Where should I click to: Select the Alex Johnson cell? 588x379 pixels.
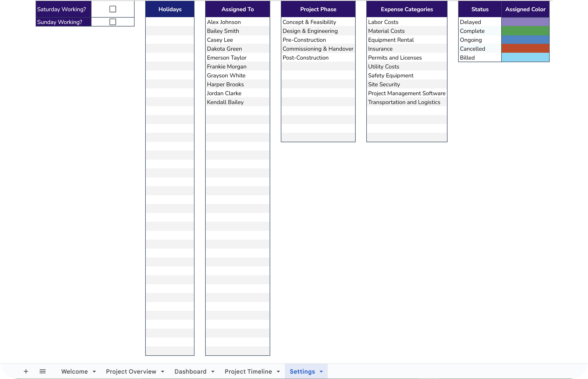tap(237, 22)
